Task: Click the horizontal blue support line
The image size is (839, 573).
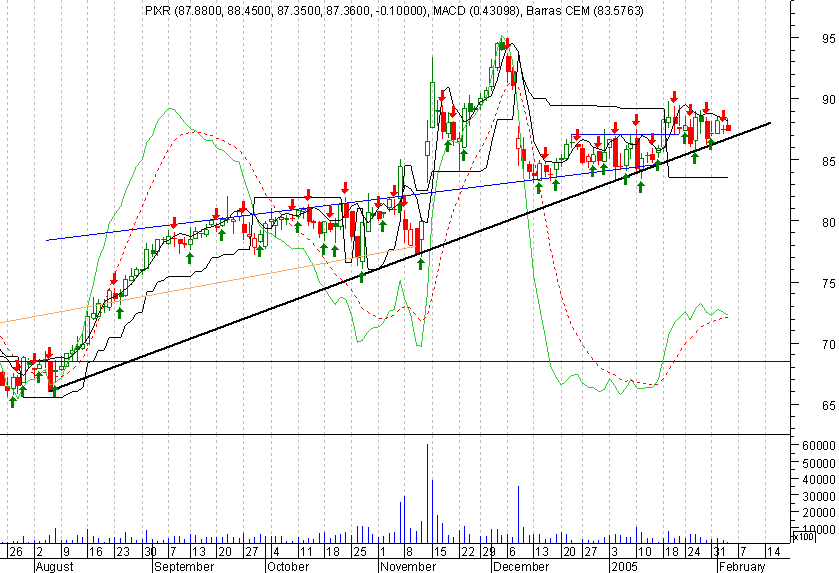Action: point(396,362)
